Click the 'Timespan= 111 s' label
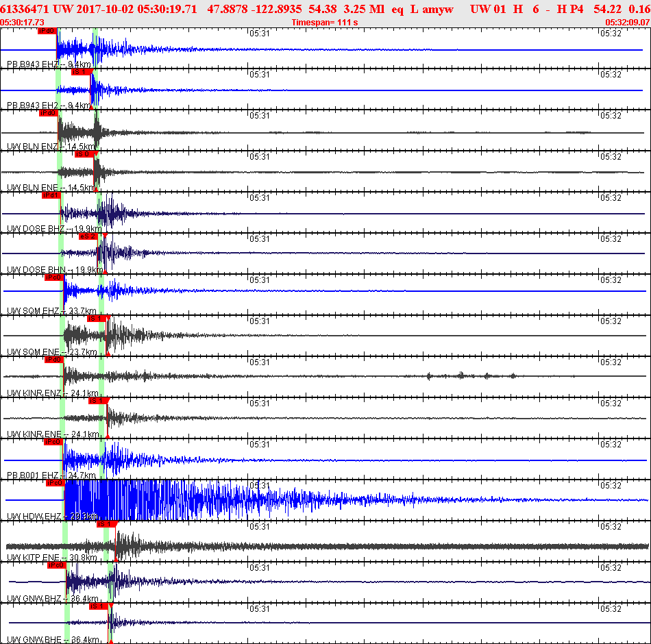 325,23
